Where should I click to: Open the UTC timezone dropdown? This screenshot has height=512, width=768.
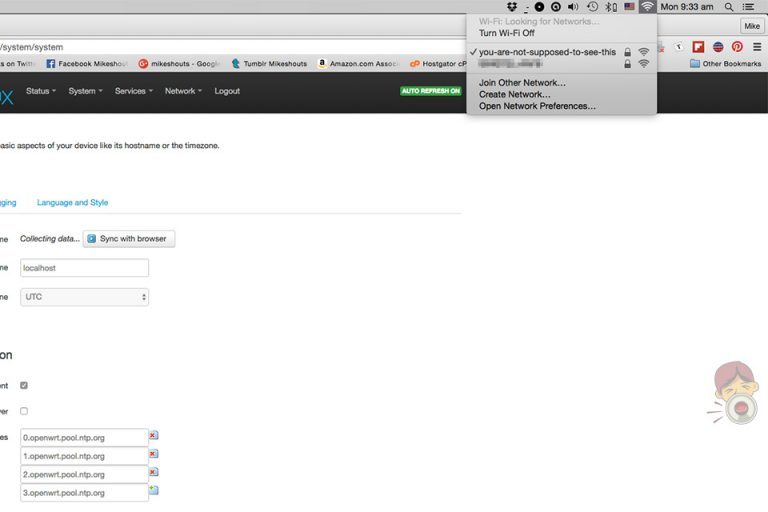click(x=85, y=297)
